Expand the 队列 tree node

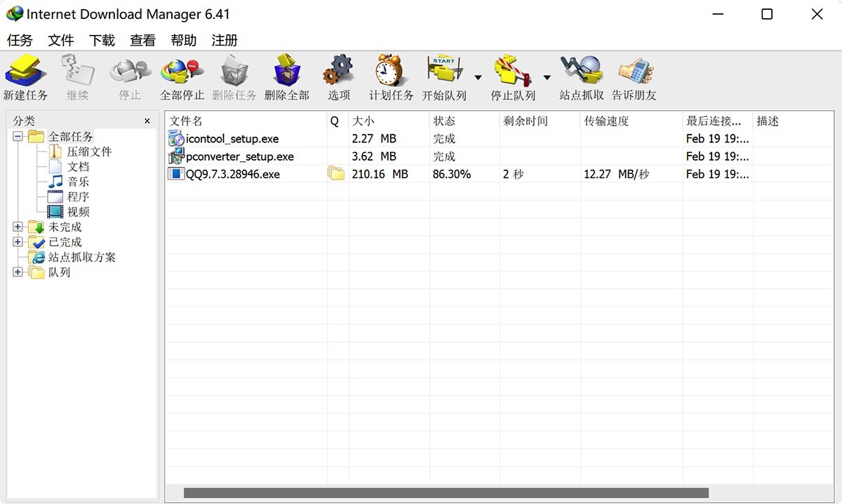click(18, 272)
